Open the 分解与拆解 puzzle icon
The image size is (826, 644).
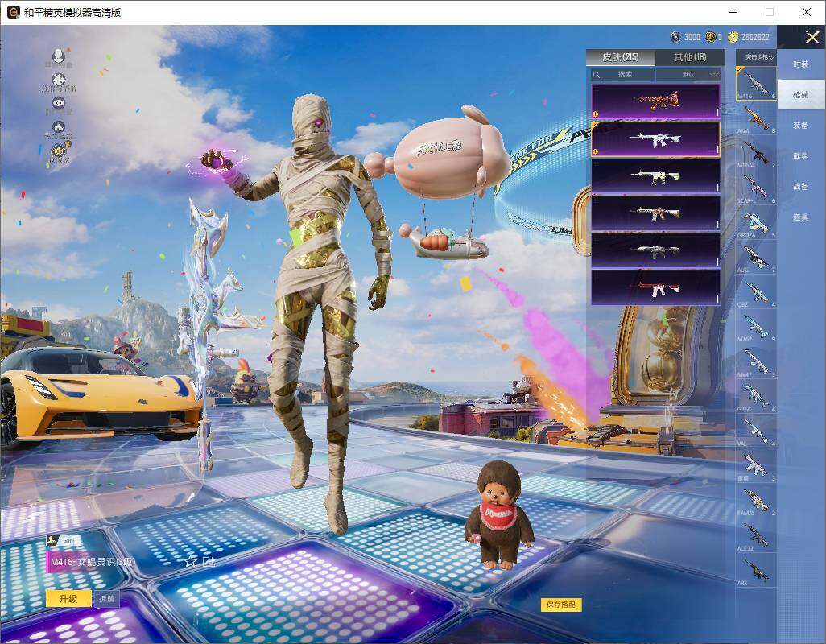(59, 80)
